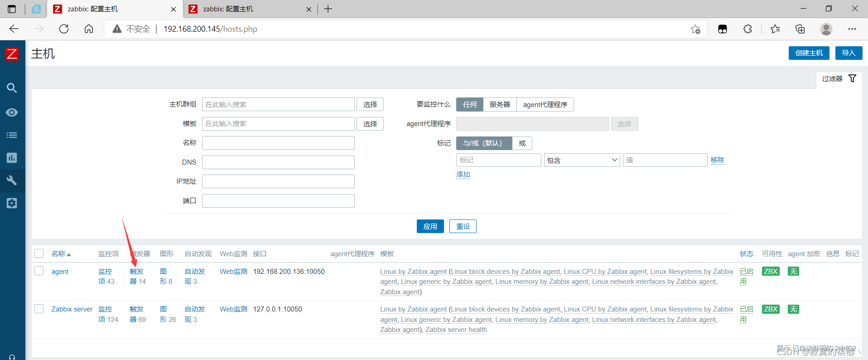Click 应用 apply filter button
The image size is (868, 360).
coord(430,226)
